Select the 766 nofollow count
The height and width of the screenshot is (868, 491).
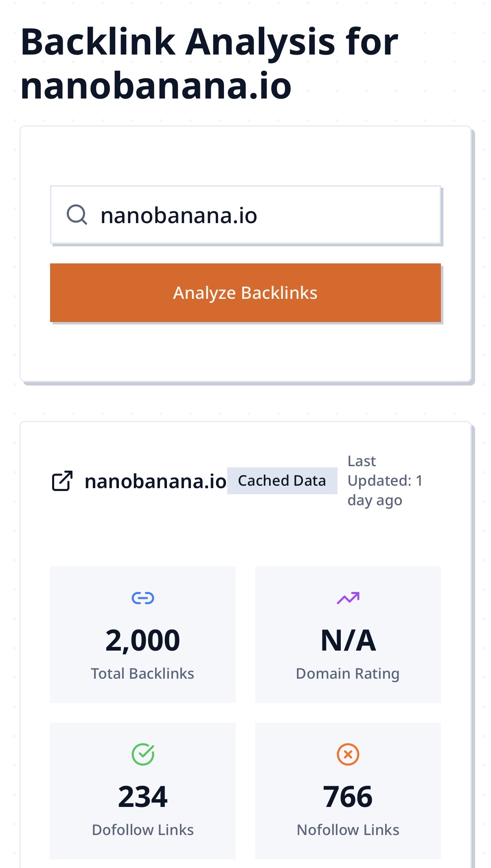[x=348, y=797]
